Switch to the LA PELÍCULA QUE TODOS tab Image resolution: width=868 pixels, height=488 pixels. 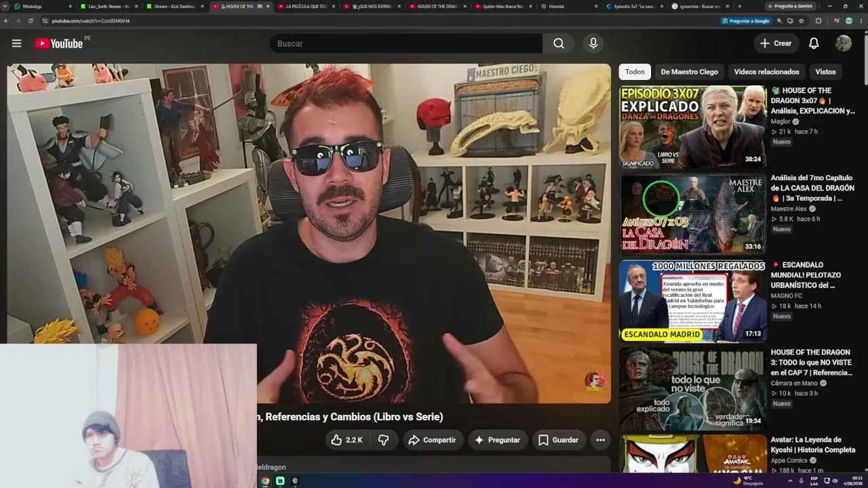305,6
